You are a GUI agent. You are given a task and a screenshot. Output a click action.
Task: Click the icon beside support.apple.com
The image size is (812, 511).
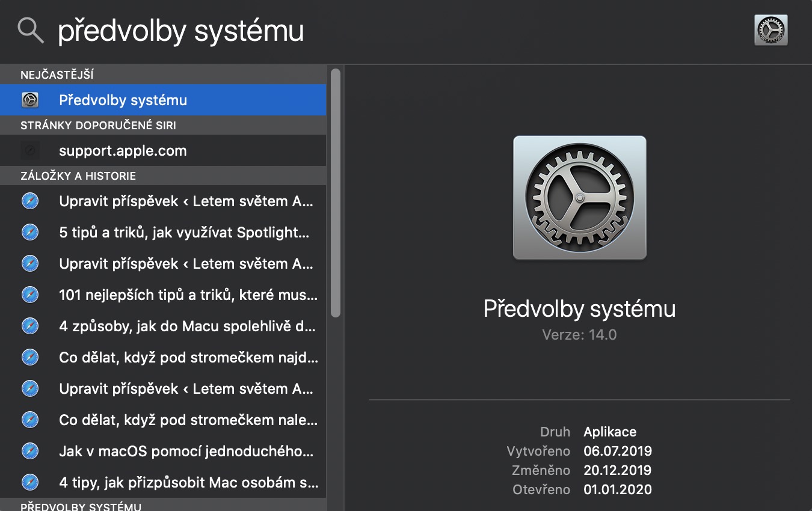pos(30,151)
